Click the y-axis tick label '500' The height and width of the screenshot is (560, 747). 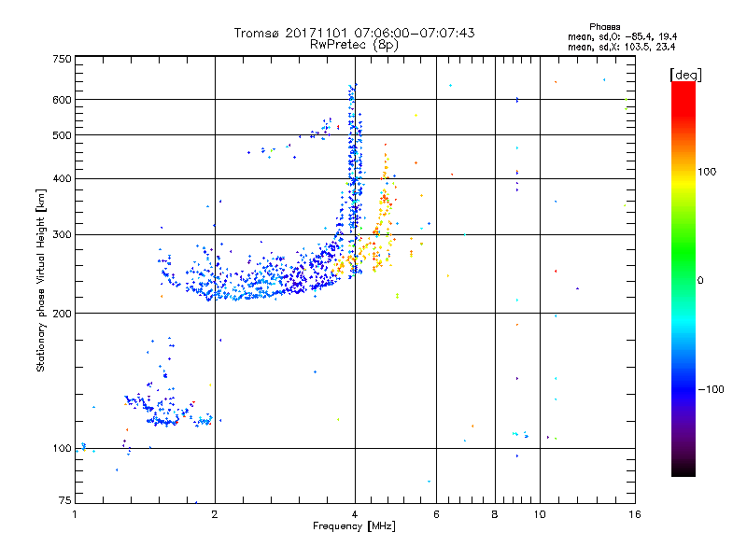pos(62,135)
